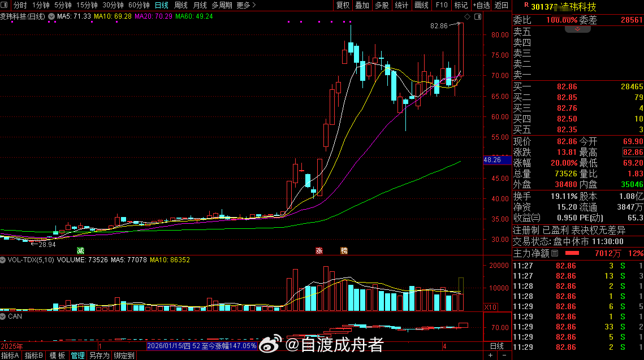Expand the order book chevron under 委比

577,29
